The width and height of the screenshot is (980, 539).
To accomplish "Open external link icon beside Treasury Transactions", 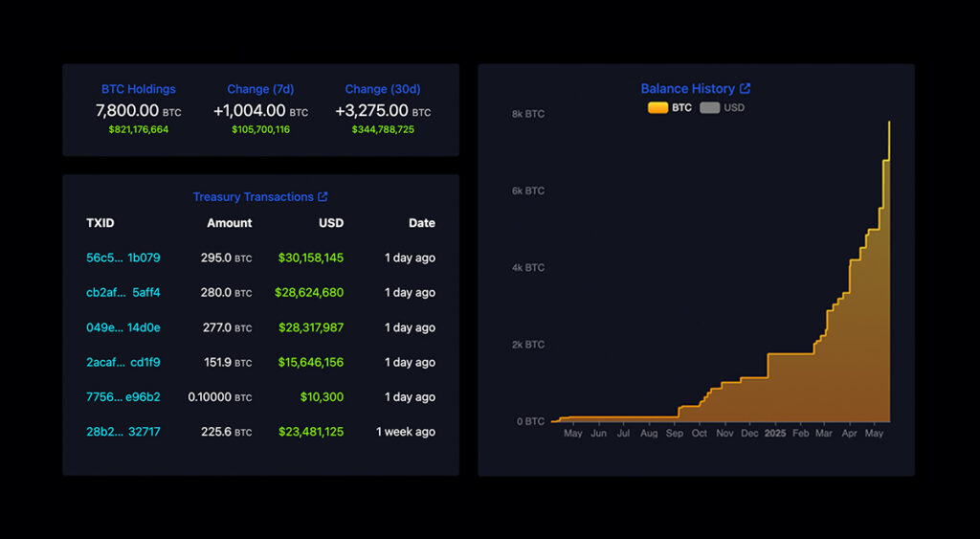I will click(x=323, y=197).
